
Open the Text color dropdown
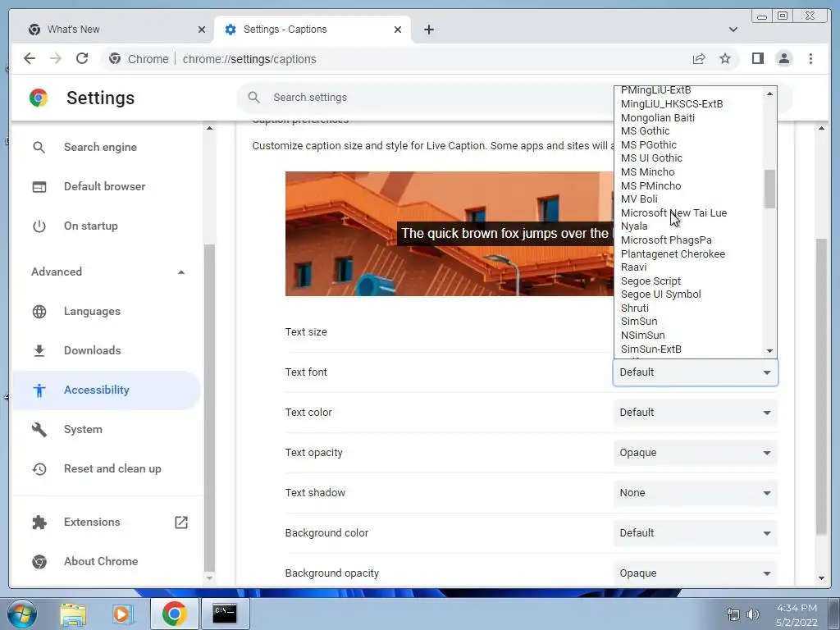point(696,413)
